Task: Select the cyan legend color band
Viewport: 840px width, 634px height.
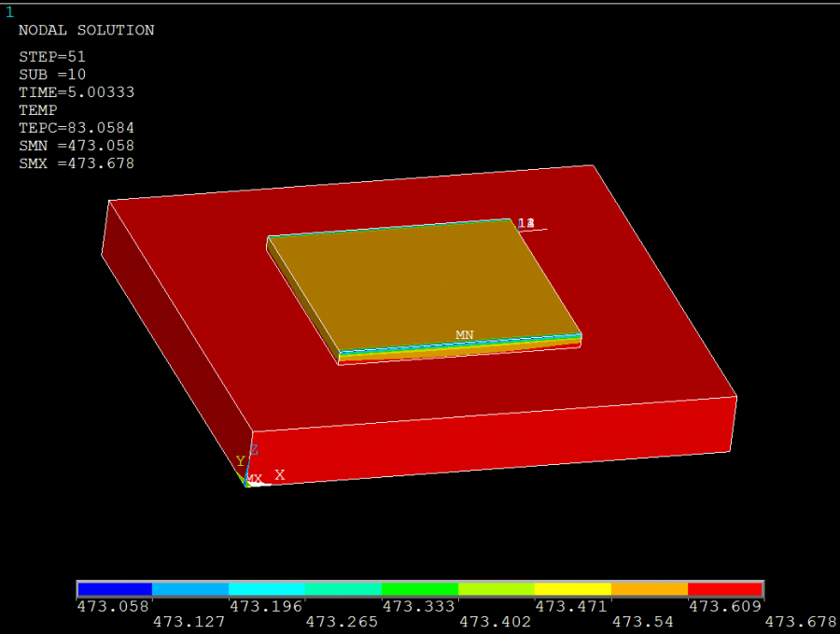Action: 267,589
